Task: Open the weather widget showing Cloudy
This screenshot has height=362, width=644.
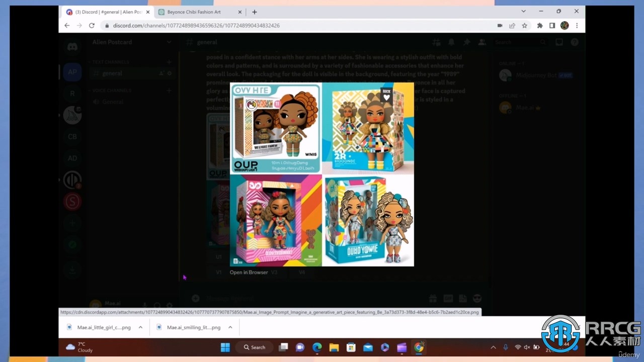Action: tap(80, 347)
